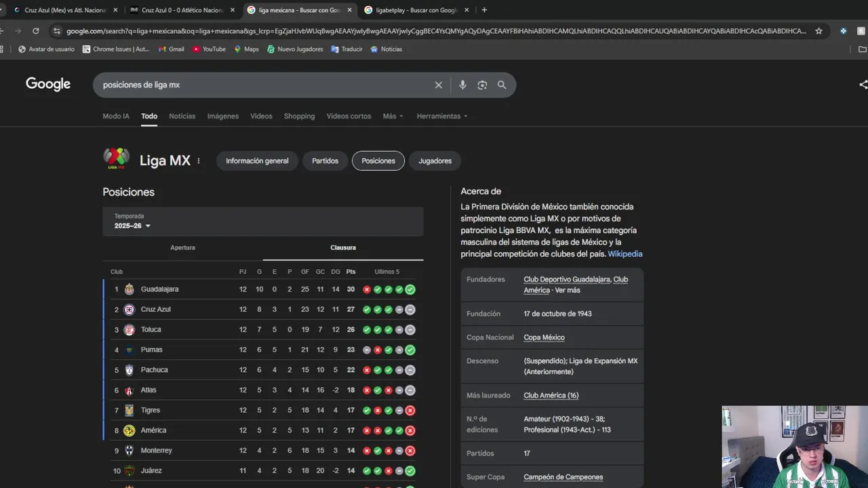Open the Maps bookmark

246,49
